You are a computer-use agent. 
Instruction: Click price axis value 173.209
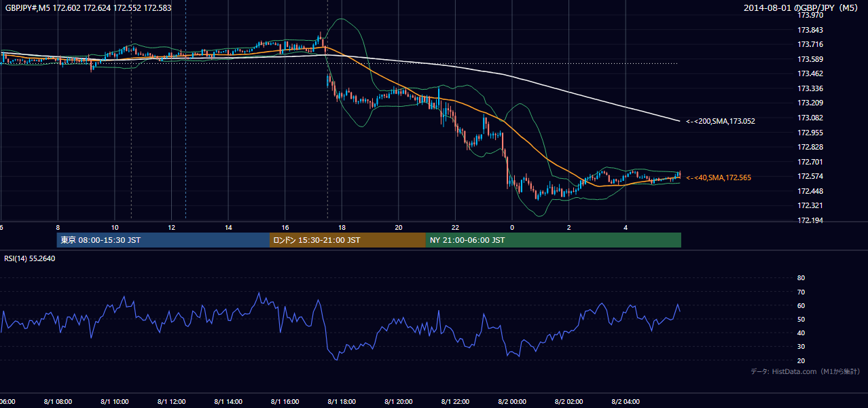pos(810,103)
